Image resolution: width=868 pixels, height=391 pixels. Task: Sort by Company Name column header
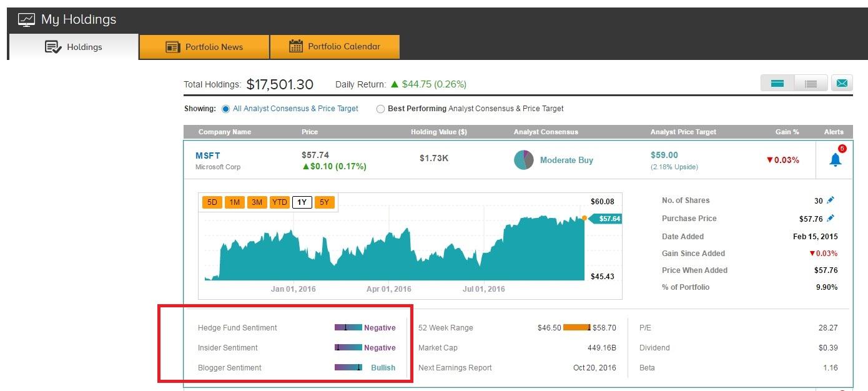coord(225,132)
